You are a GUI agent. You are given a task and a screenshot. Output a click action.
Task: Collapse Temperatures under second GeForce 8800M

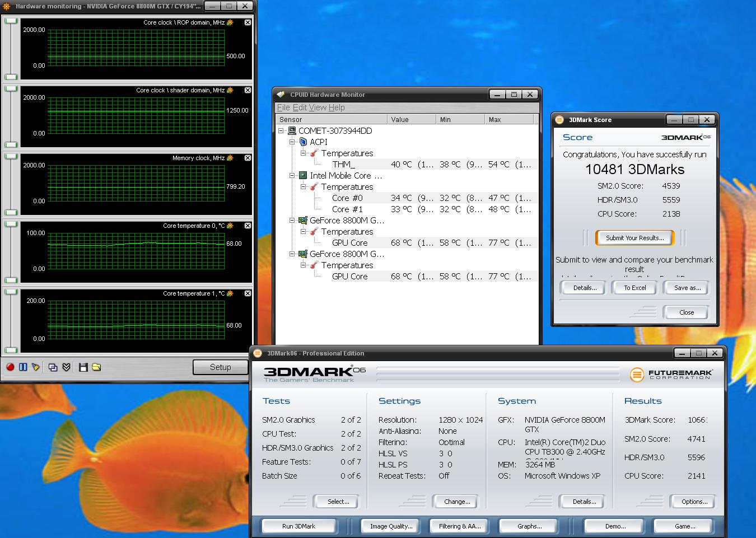tap(303, 265)
